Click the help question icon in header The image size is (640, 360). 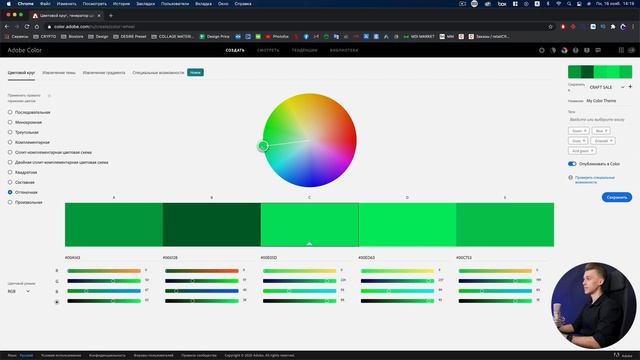[x=576, y=50]
